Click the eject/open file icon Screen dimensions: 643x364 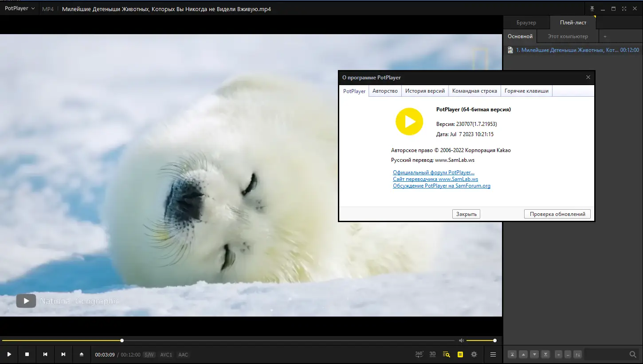[x=82, y=354]
